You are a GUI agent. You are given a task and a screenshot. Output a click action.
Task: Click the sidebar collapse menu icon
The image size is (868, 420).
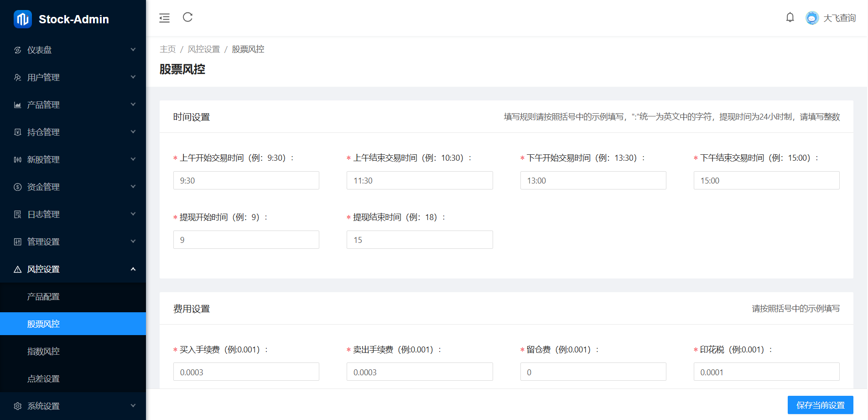[164, 18]
